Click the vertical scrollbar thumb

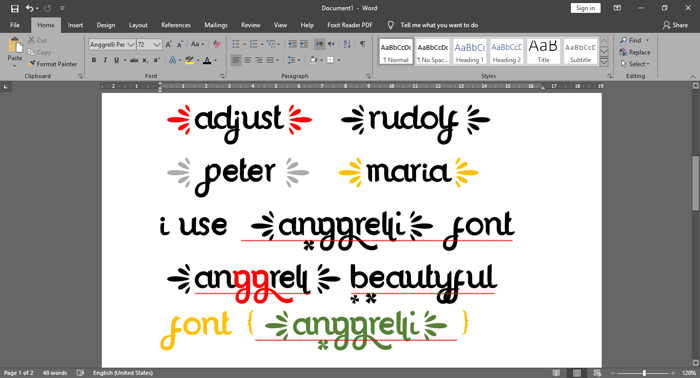point(696,182)
